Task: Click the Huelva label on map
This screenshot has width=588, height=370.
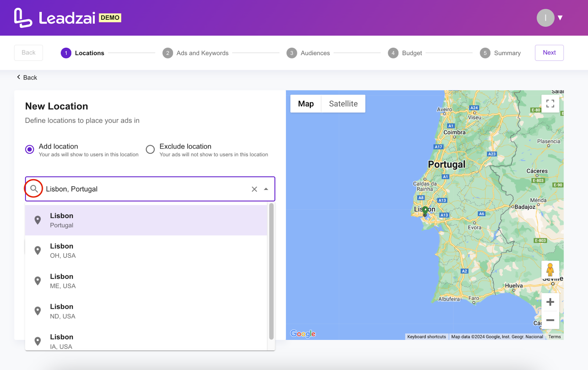Action: (514, 285)
